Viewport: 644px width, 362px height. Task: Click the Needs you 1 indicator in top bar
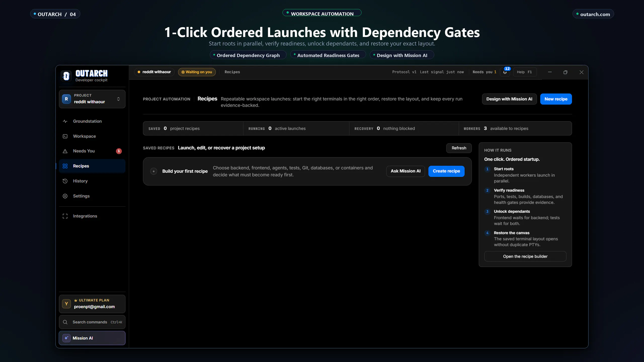click(x=485, y=72)
